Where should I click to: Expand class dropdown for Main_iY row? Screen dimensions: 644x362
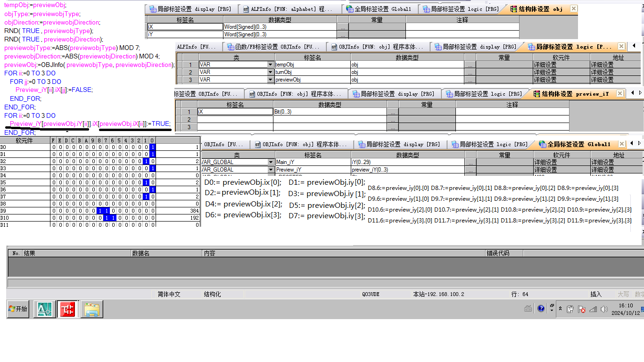click(x=271, y=162)
